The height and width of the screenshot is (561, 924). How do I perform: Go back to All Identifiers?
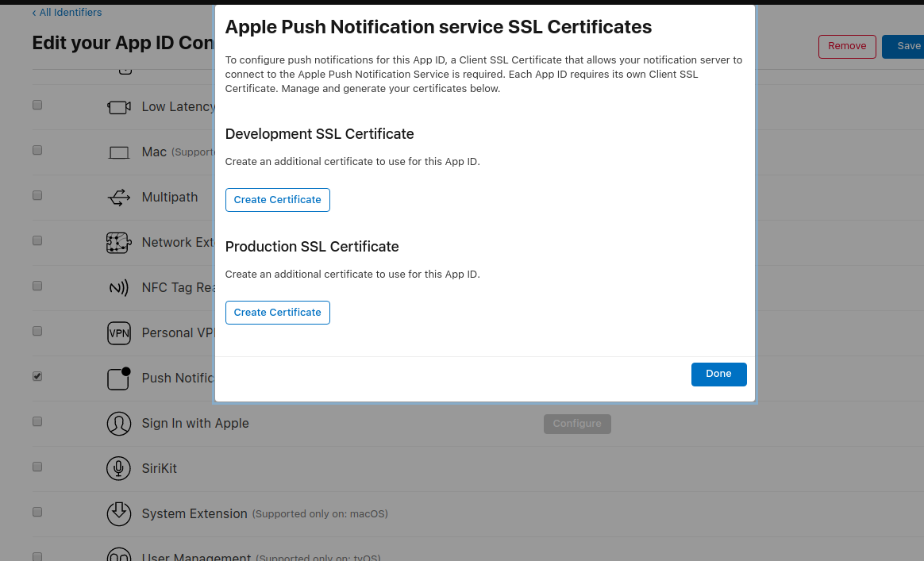67,13
